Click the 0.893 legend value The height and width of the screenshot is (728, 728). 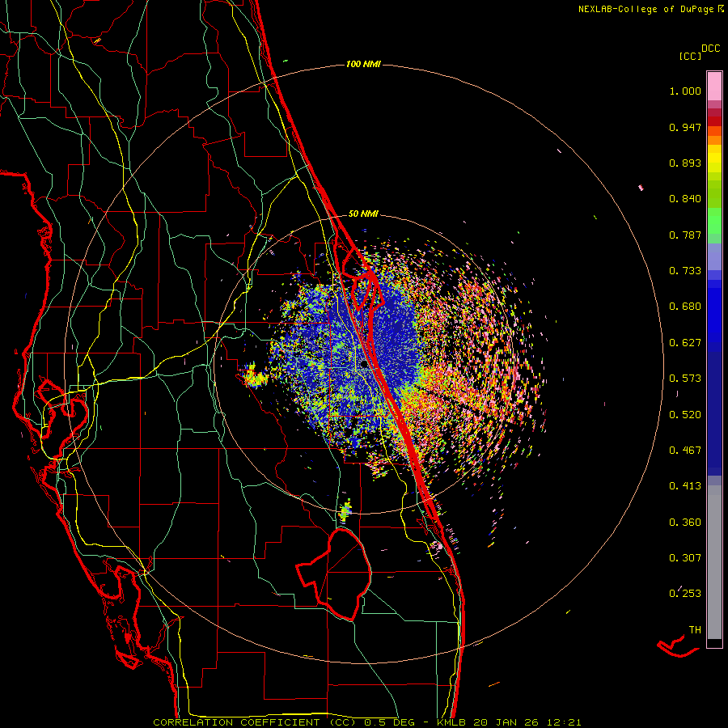(x=685, y=163)
